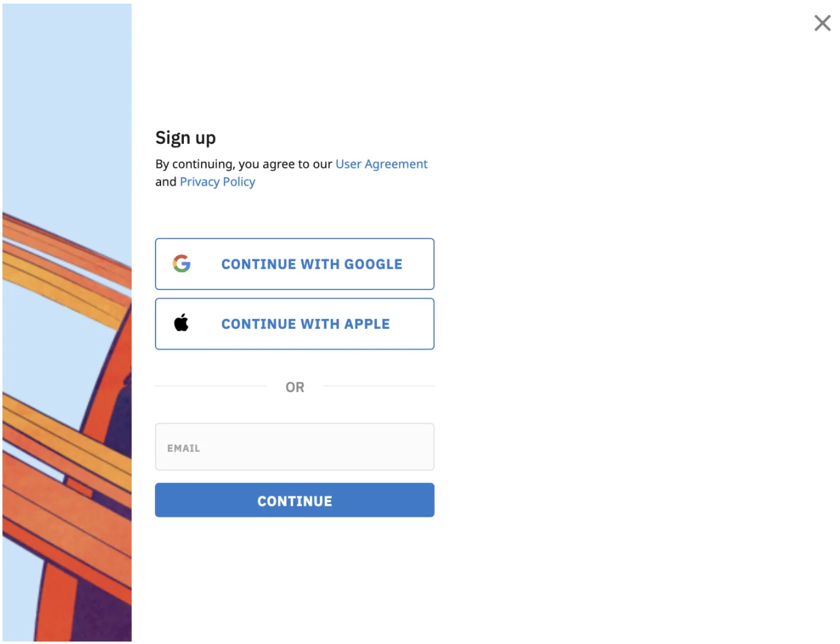The image size is (840, 644).
Task: Click the agreement text below Sign up
Action: [291, 173]
